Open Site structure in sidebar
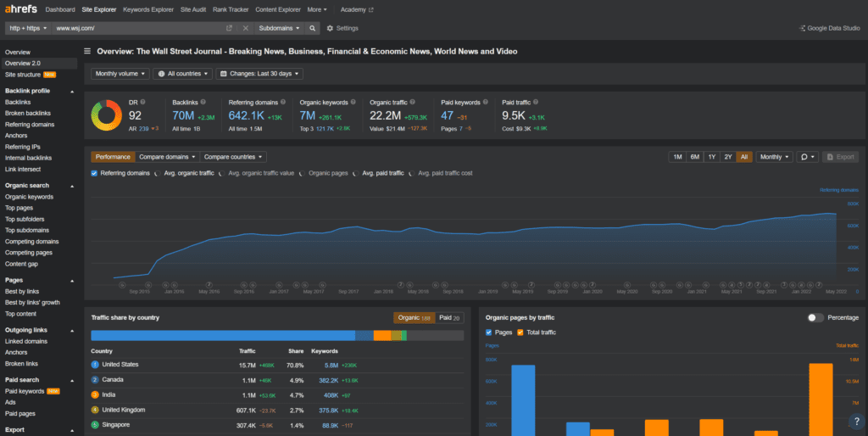The height and width of the screenshot is (436, 868). [x=23, y=75]
